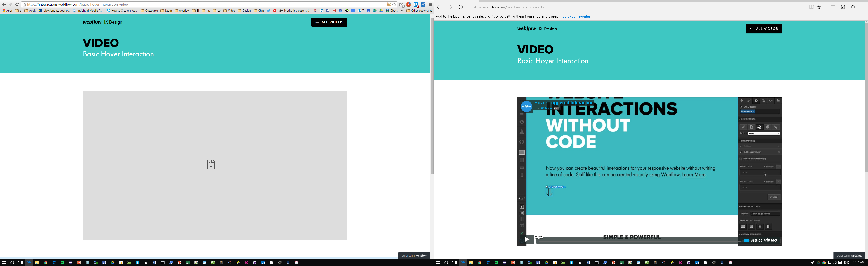Image resolution: width=868 pixels, height=266 pixels.
Task: Open Chrome's hamburger menu
Action: click(x=430, y=4)
